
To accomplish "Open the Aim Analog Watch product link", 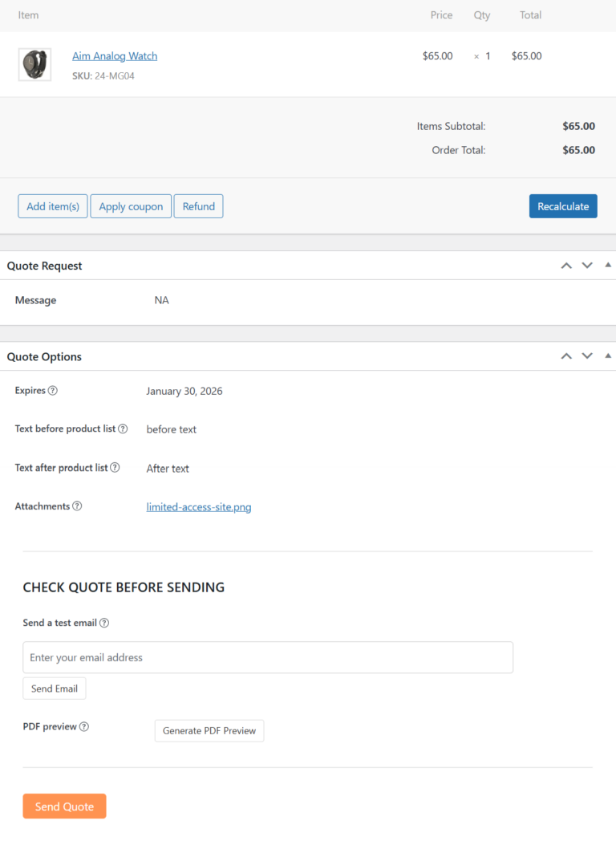I will tap(115, 56).
